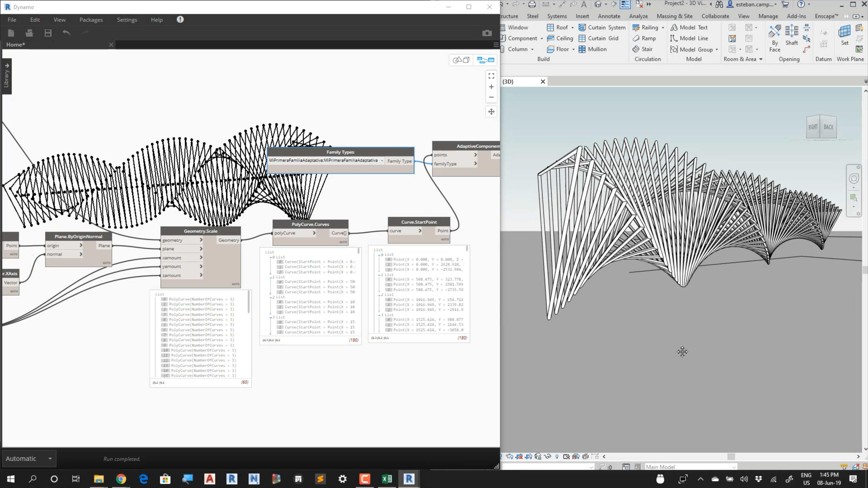The height and width of the screenshot is (488, 868).
Task: Click the camera export image icon
Action: tap(487, 33)
